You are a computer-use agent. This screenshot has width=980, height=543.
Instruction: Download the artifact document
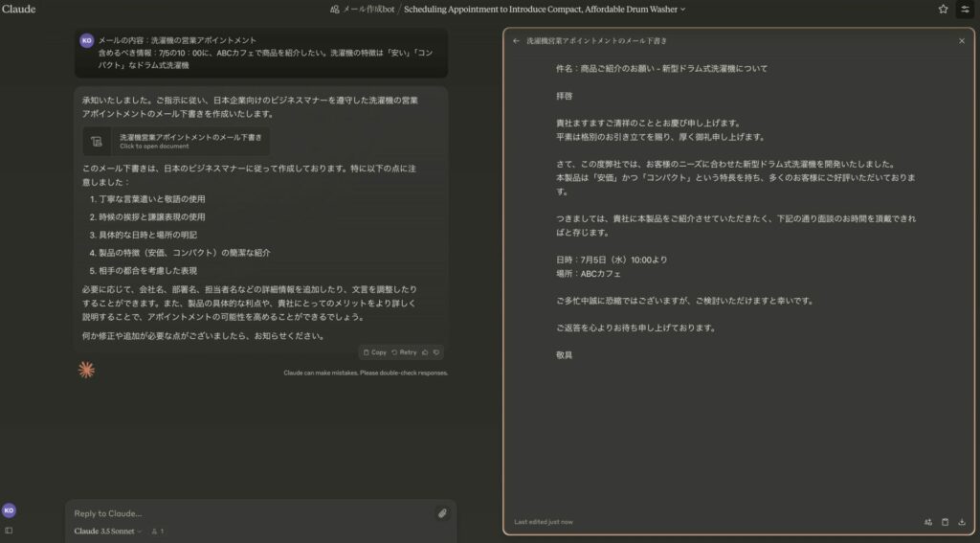[962, 522]
